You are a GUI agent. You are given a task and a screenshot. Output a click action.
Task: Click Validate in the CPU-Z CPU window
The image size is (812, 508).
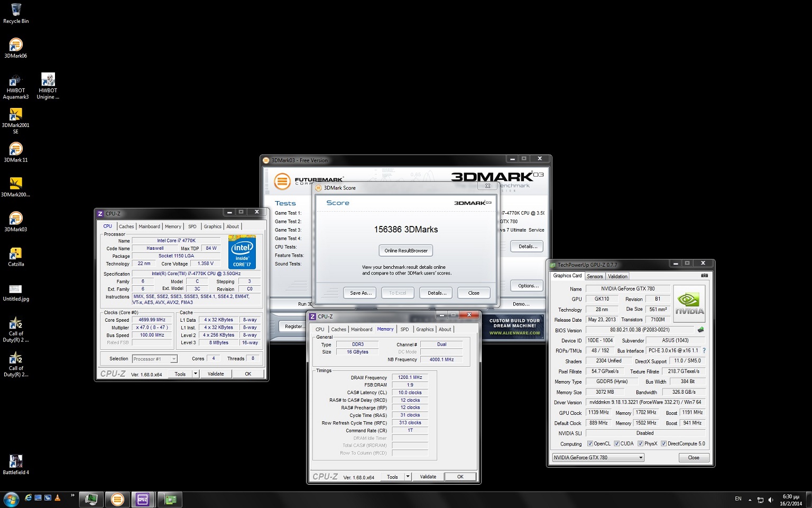coord(216,374)
